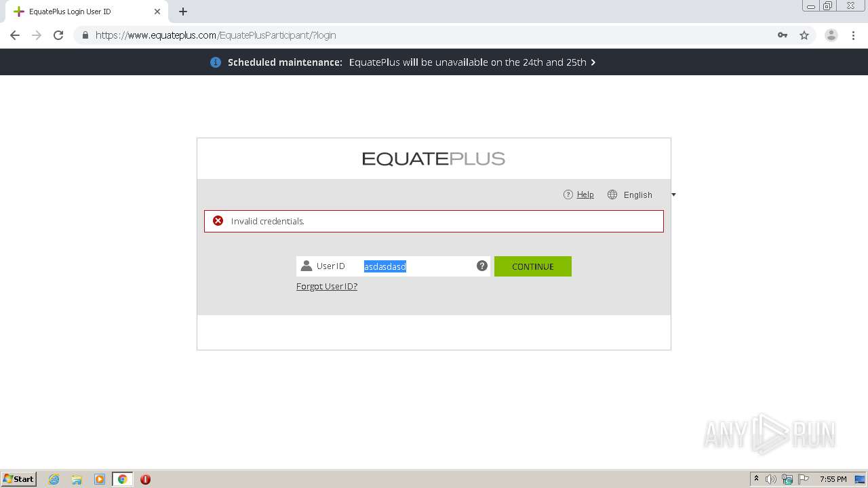Launch Internet Explorer from taskbar
The image size is (868, 488).
click(x=54, y=479)
